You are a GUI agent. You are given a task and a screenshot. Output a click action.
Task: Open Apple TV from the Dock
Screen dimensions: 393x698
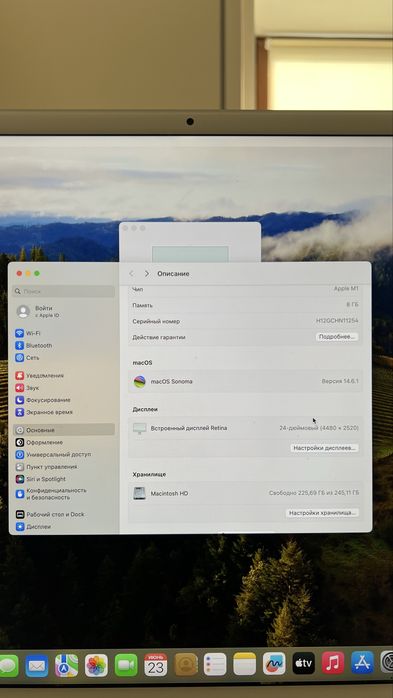coord(304,663)
